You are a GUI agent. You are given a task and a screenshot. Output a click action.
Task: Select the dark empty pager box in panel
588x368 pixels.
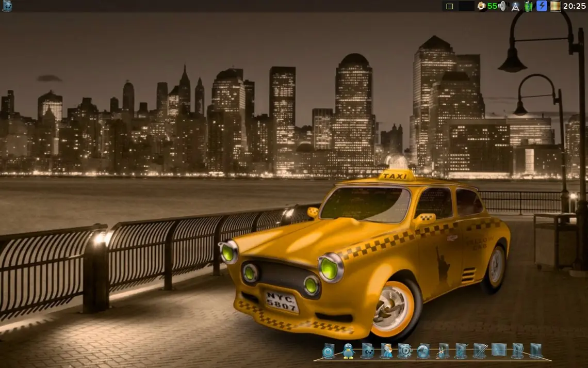(466, 6)
